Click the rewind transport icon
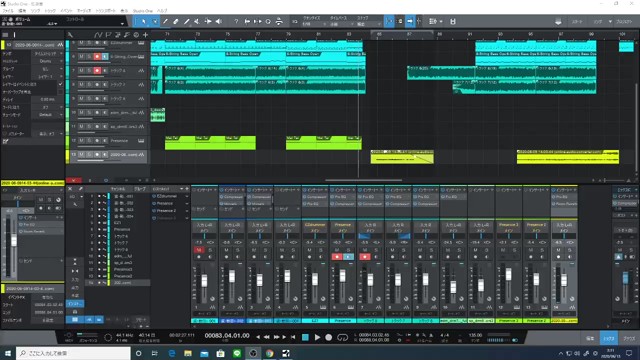640x360 pixels. pos(267,337)
